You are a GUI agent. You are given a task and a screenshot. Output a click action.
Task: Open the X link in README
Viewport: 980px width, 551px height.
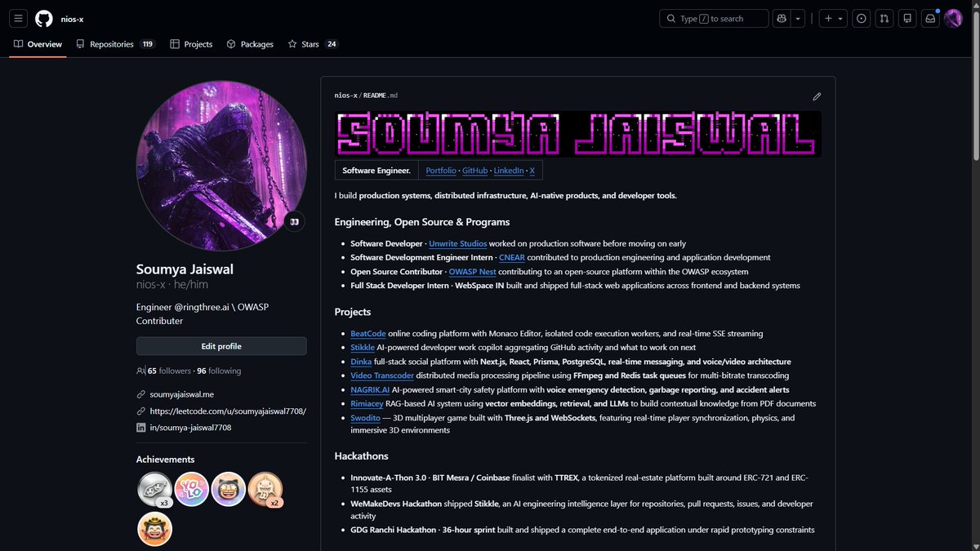point(532,171)
